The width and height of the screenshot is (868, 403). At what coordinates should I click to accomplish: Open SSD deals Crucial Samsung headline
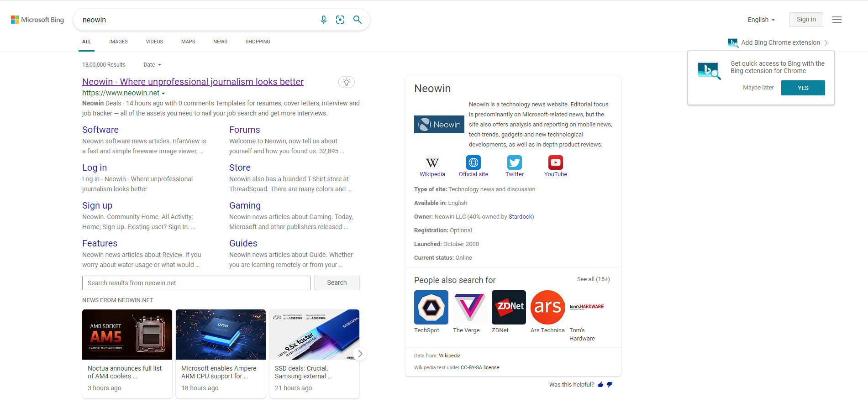coord(303,372)
